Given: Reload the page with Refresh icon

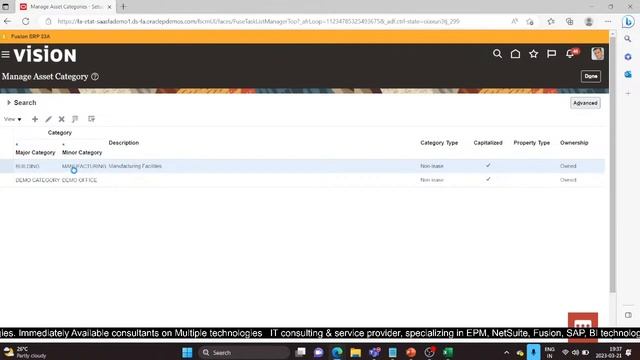Looking at the screenshot, I should pos(26,21).
